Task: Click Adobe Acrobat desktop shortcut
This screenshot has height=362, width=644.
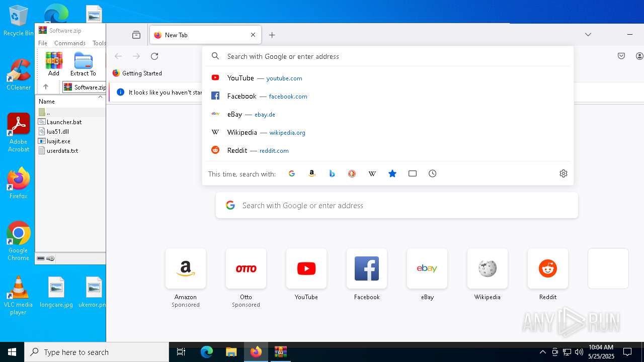Action: (x=19, y=132)
